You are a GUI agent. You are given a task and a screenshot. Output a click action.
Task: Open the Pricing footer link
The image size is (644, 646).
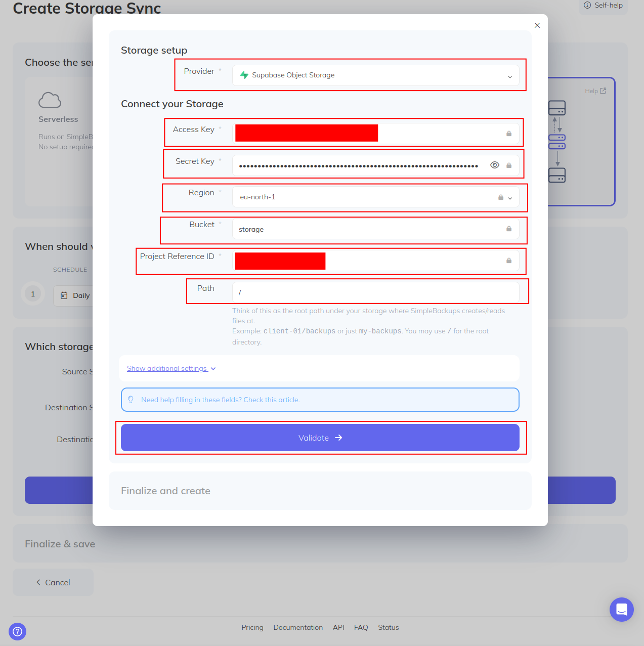coord(252,627)
